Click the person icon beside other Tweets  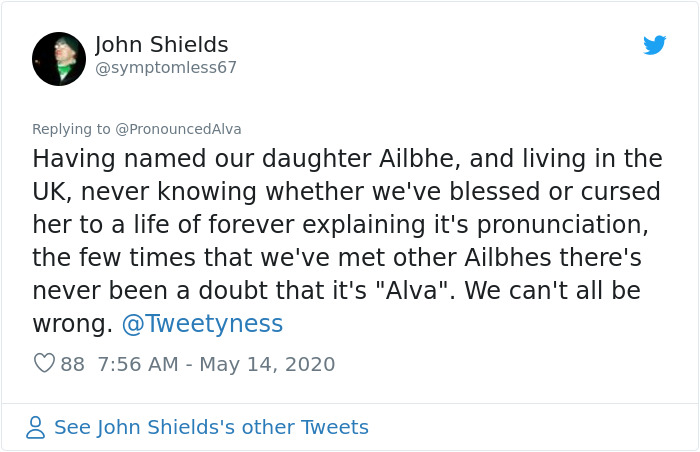pyautogui.click(x=36, y=428)
